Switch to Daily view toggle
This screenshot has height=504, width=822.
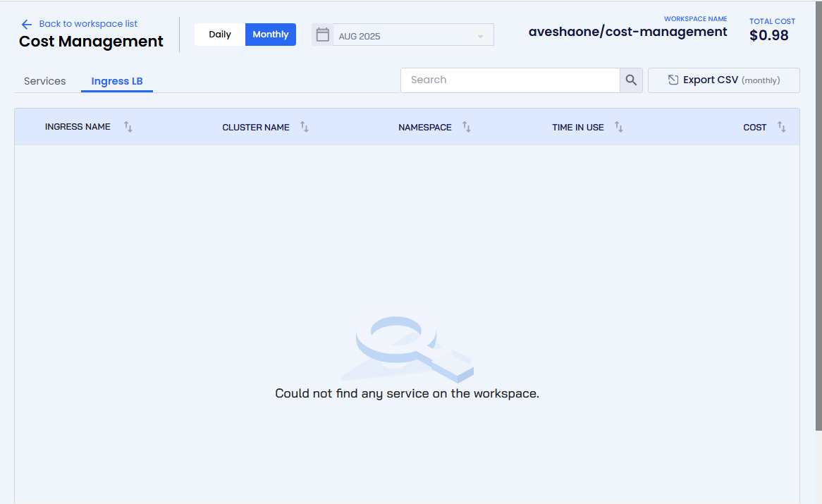pos(220,35)
